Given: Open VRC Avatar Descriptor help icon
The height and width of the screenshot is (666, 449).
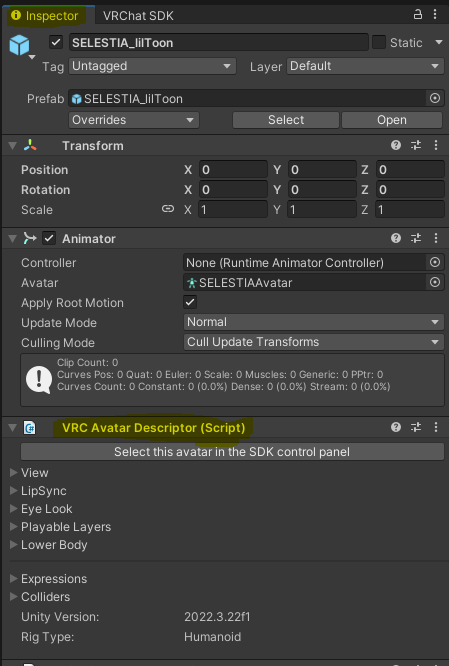Looking at the screenshot, I should pos(396,427).
